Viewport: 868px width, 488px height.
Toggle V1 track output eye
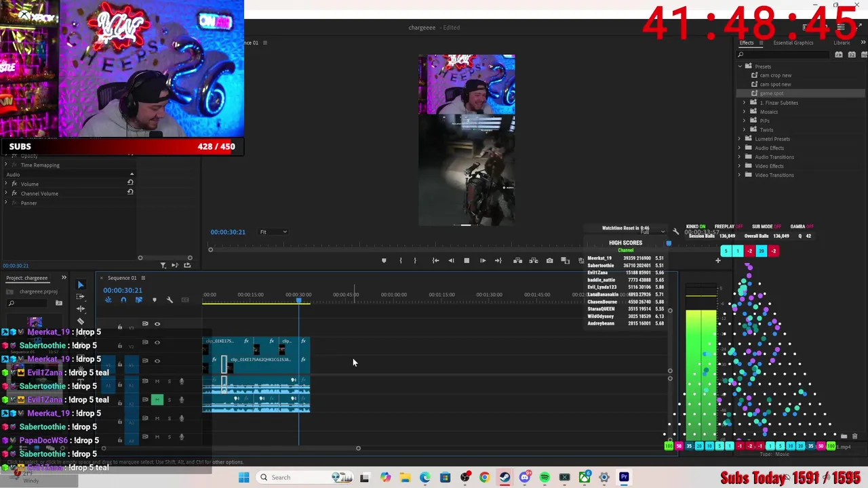point(157,361)
